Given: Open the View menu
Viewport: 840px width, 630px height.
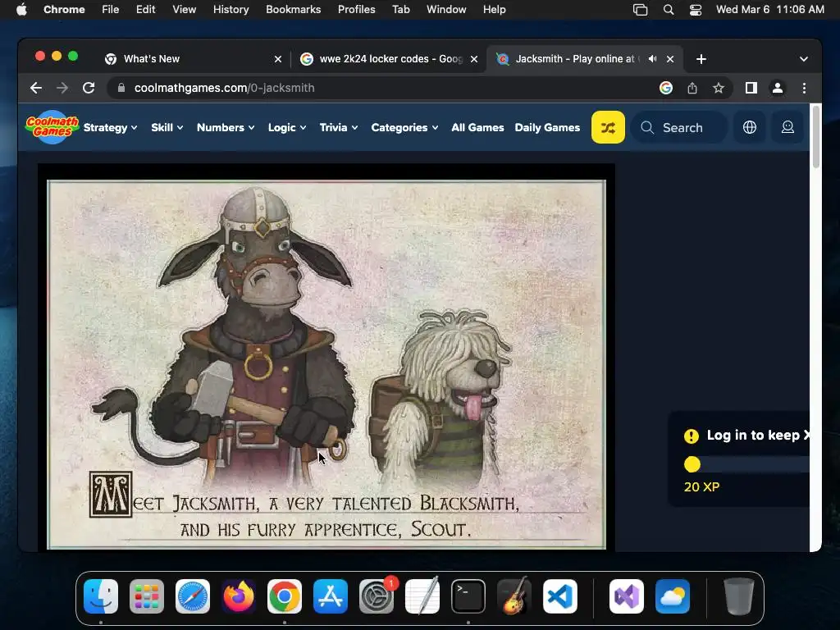Looking at the screenshot, I should click(x=184, y=10).
